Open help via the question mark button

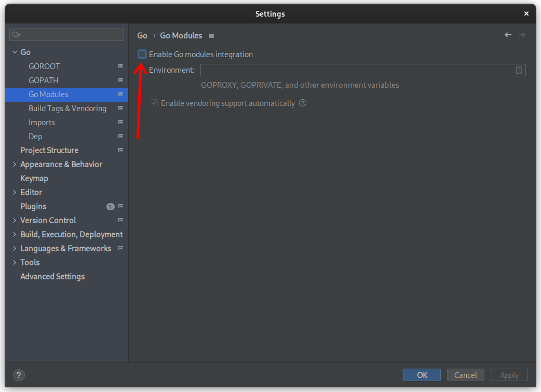click(x=19, y=375)
